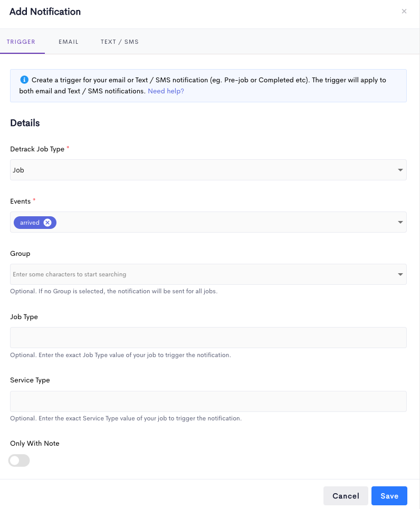Expand the Group dropdown arrow

(400, 274)
